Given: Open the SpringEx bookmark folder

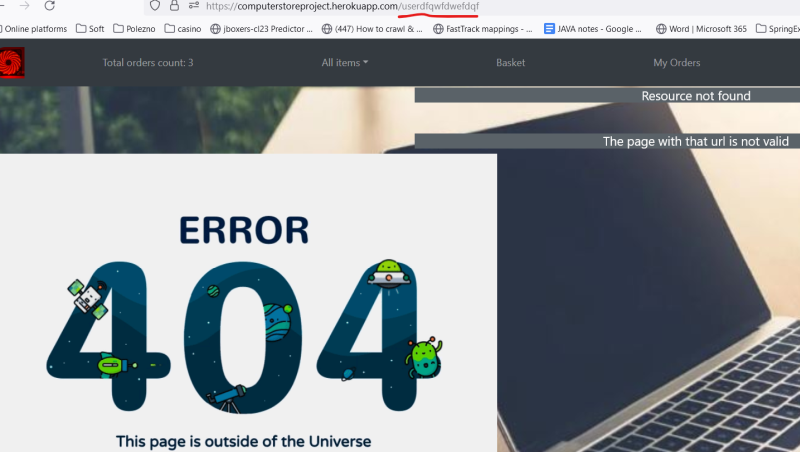Looking at the screenshot, I should coord(778,29).
